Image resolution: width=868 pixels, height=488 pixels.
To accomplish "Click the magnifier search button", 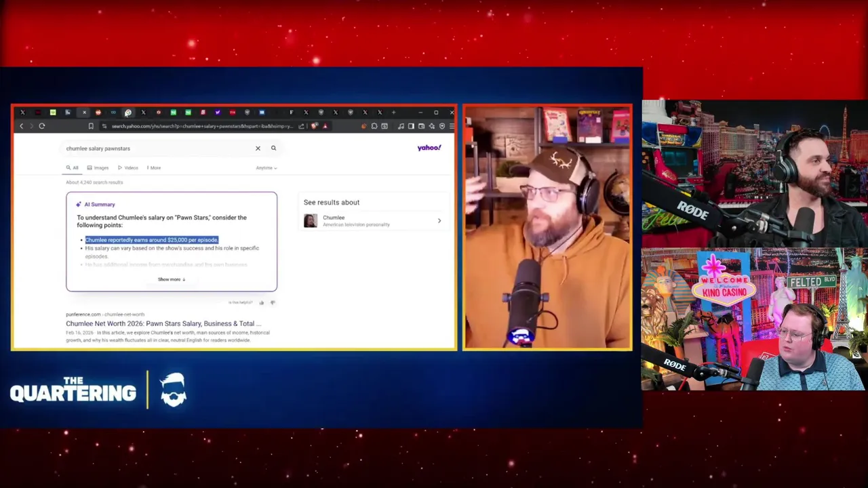I will (x=273, y=148).
